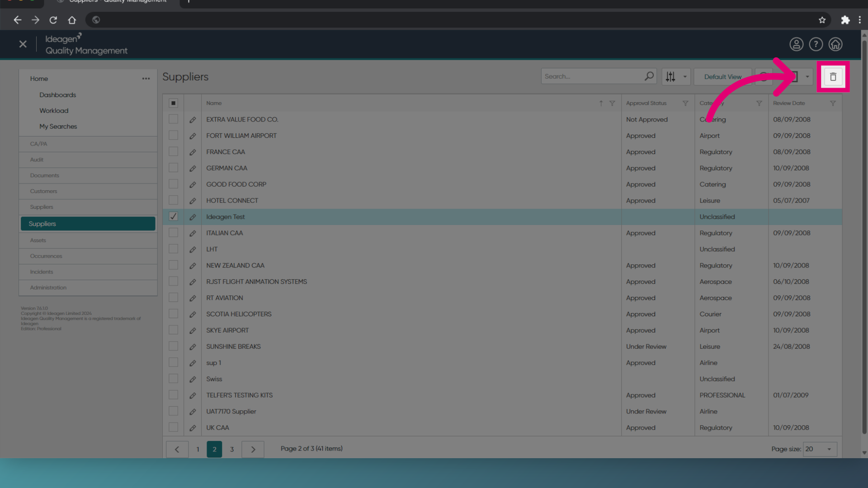The height and width of the screenshot is (488, 868).
Task: Click the trash delete icon
Action: [833, 77]
